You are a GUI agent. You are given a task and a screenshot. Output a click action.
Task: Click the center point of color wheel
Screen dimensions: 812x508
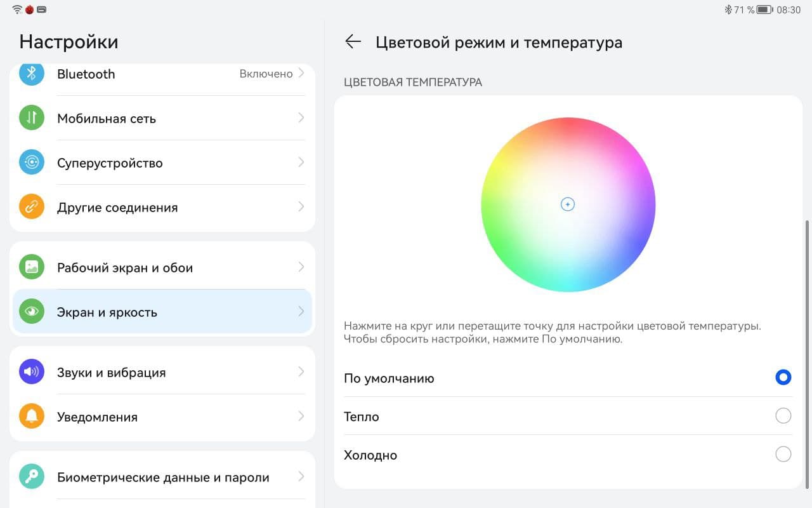point(568,204)
